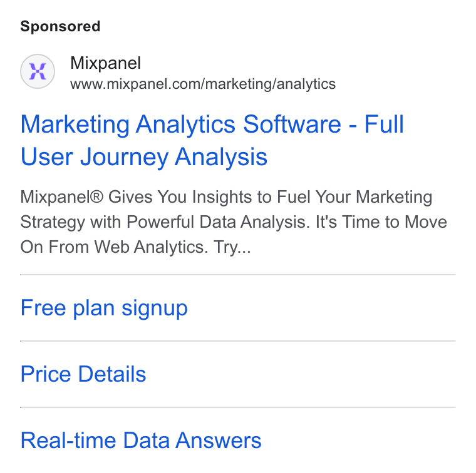Image resolution: width=476 pixels, height=473 pixels.
Task: Click the word Details in Price Details
Action: (x=112, y=374)
